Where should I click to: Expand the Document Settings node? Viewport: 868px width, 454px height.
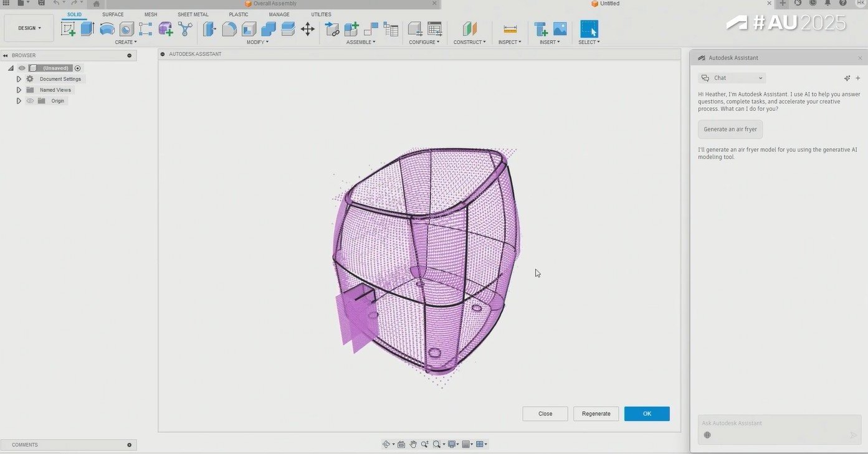[19, 79]
